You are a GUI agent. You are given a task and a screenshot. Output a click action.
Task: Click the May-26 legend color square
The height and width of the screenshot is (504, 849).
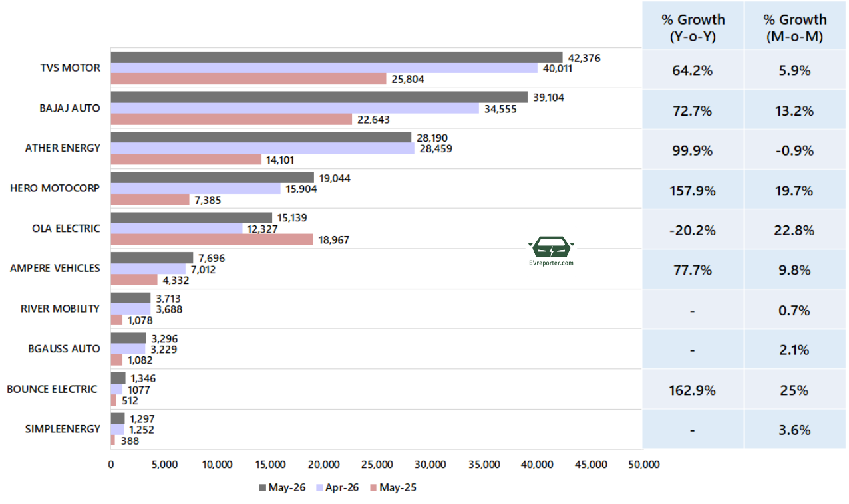[x=263, y=488]
